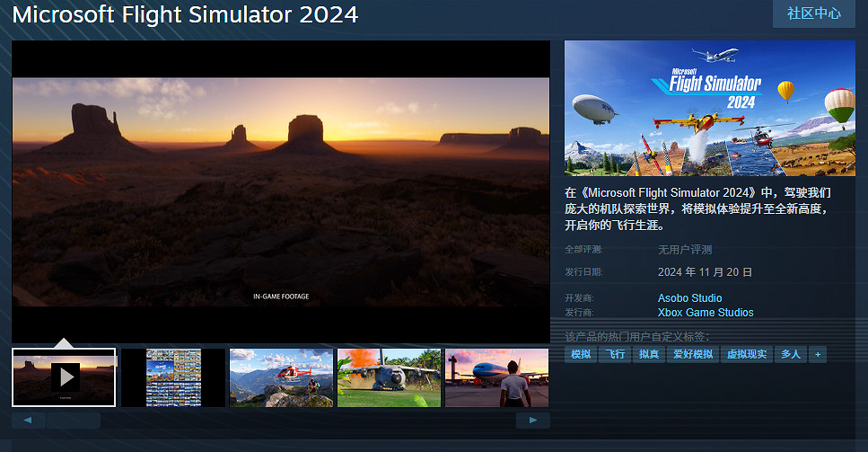
Task: Open the 多人 tag
Action: point(790,355)
